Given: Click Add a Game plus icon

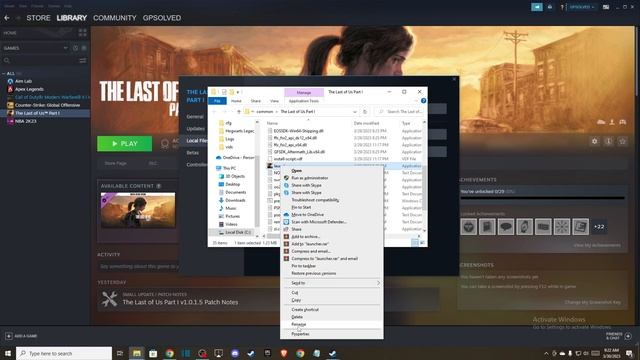Looking at the screenshot, I should tap(9, 336).
